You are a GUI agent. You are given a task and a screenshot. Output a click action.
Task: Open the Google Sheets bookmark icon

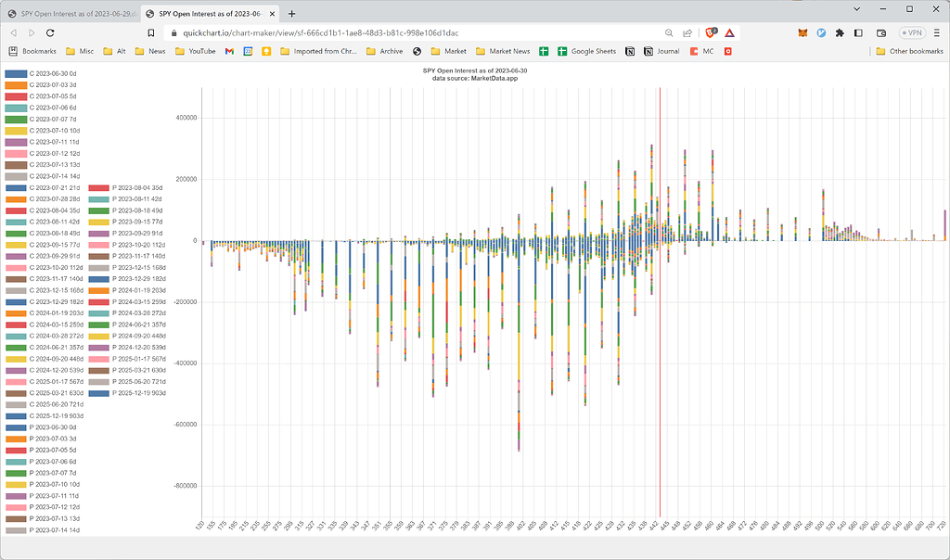(x=561, y=51)
